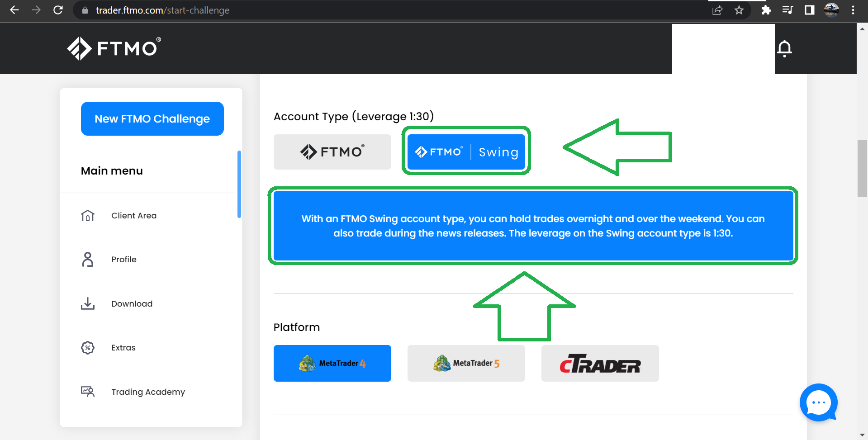The width and height of the screenshot is (868, 440).
Task: Open the Chrome profile avatar
Action: click(831, 10)
